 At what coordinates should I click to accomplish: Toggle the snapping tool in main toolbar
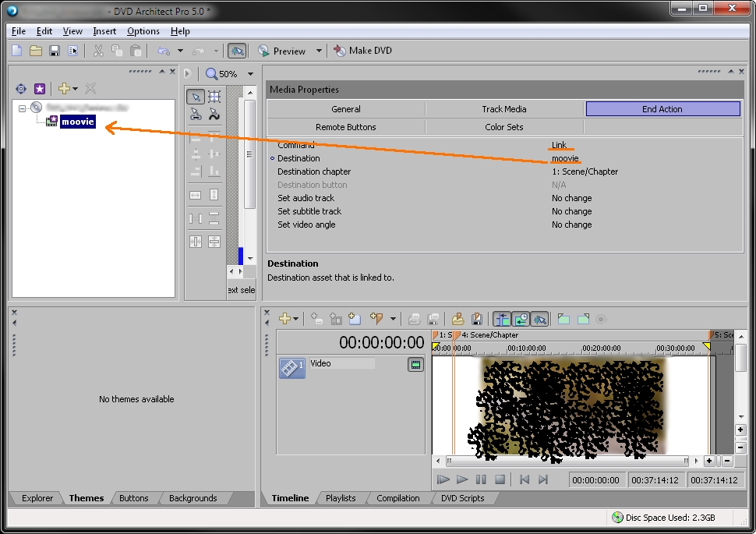tap(237, 51)
